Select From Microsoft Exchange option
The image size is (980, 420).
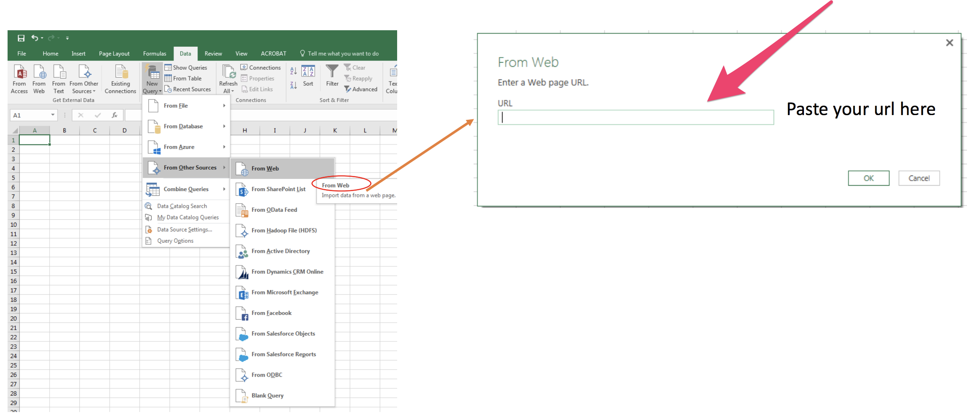[282, 292]
